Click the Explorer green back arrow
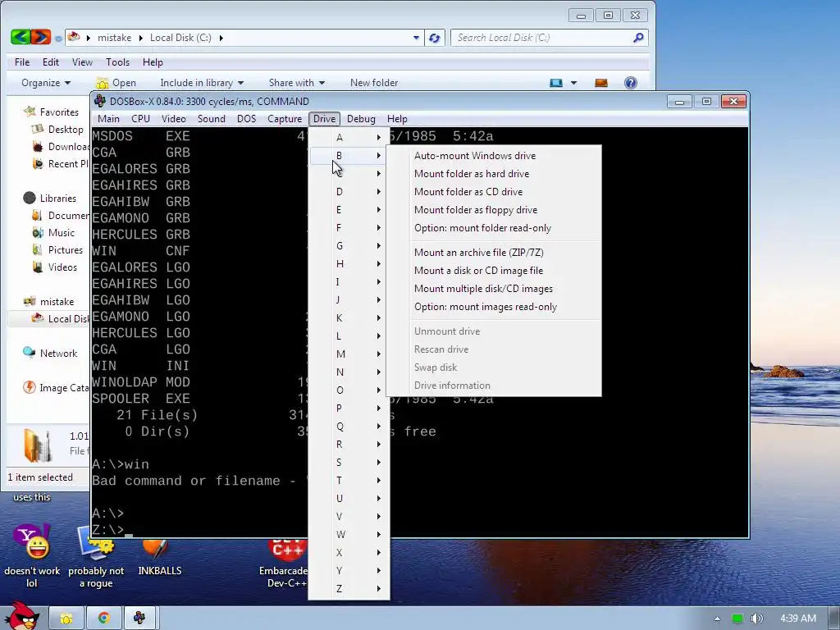This screenshot has width=840, height=630. click(21, 37)
